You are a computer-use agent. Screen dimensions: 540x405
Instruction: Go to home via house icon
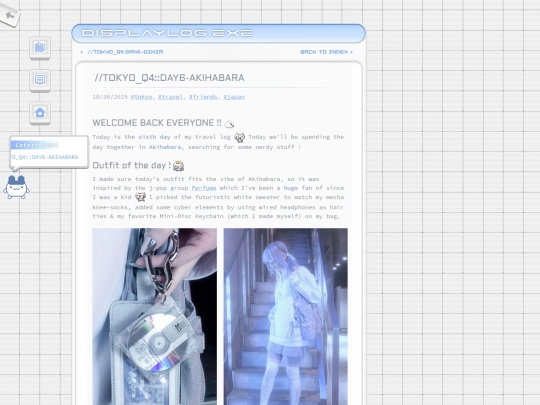point(40,113)
